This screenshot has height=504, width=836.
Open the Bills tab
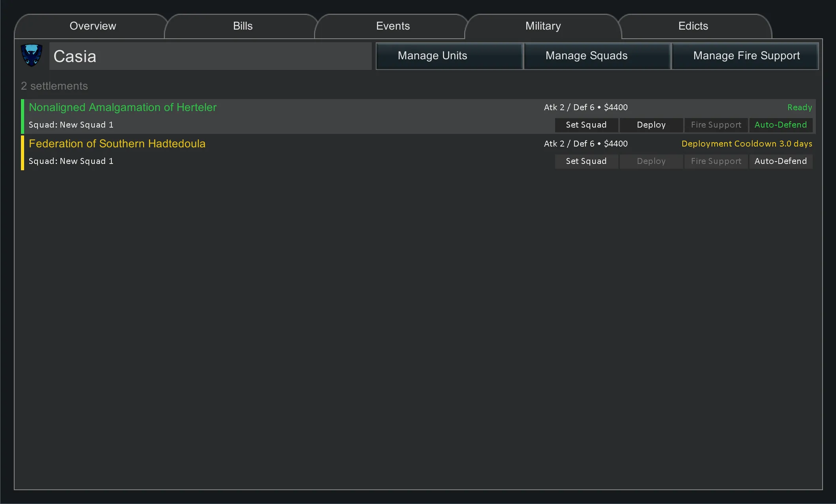pyautogui.click(x=243, y=26)
